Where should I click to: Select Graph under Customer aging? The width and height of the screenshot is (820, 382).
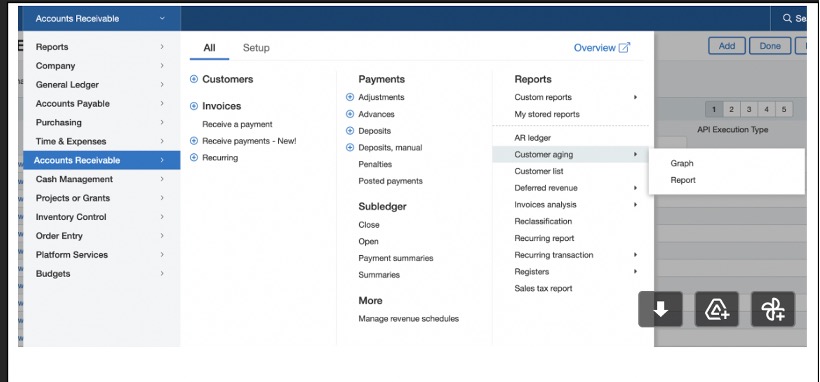click(x=682, y=163)
